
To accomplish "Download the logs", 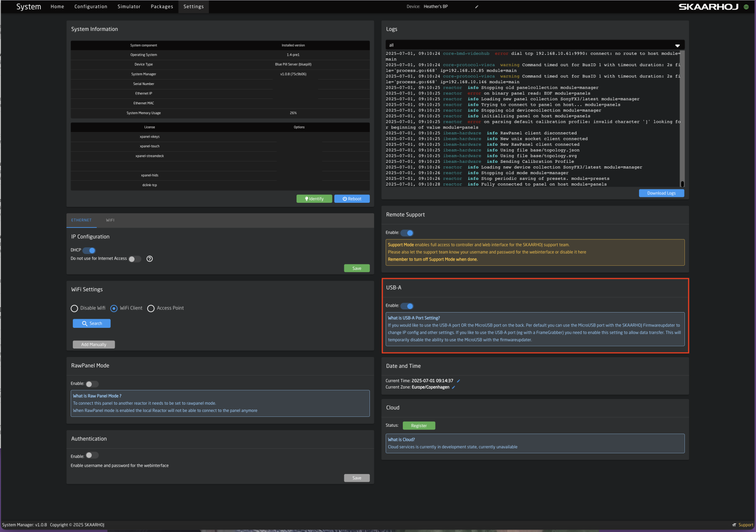I will (661, 193).
